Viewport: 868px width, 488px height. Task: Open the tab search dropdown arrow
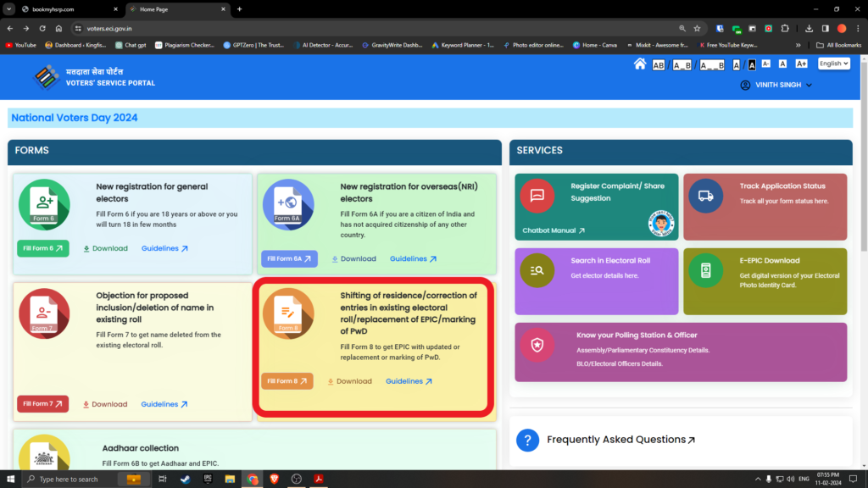pos(8,9)
